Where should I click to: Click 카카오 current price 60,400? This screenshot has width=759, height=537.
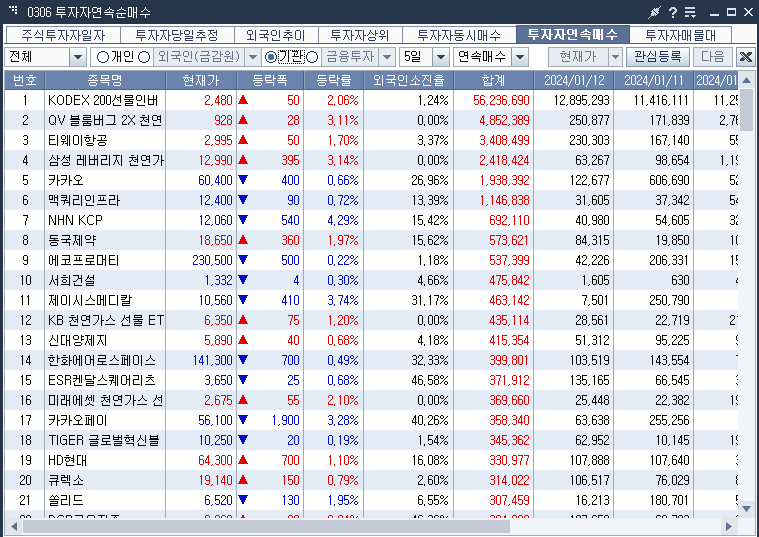pyautogui.click(x=215, y=180)
